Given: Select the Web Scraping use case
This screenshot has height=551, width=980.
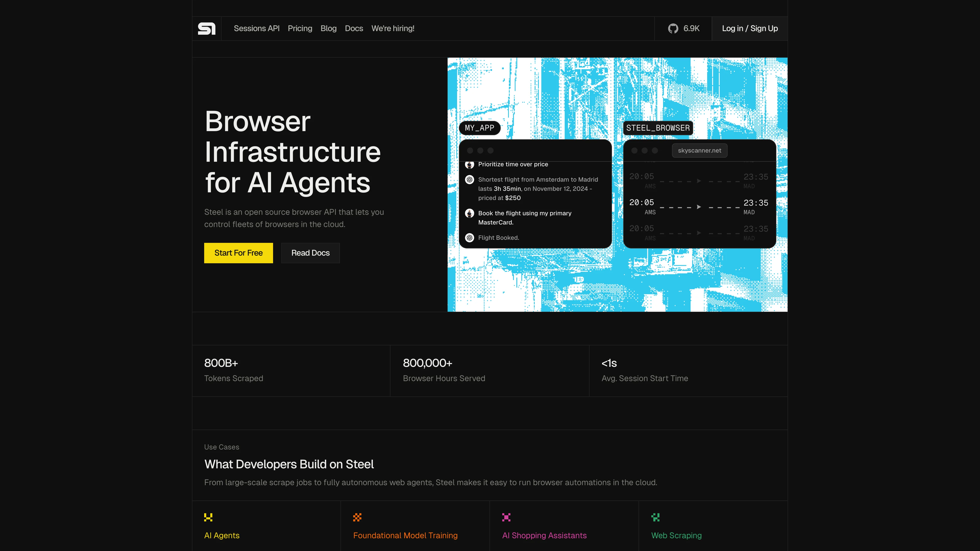Looking at the screenshot, I should (x=676, y=535).
